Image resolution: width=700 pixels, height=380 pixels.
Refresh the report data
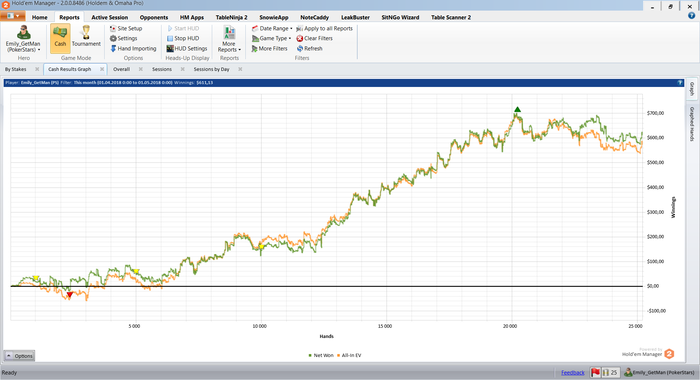[x=309, y=48]
